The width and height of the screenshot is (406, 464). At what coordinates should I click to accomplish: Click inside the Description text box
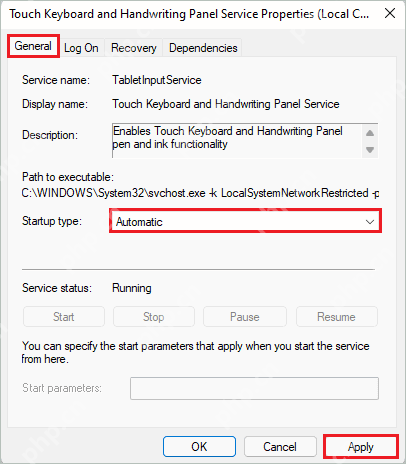click(x=237, y=140)
